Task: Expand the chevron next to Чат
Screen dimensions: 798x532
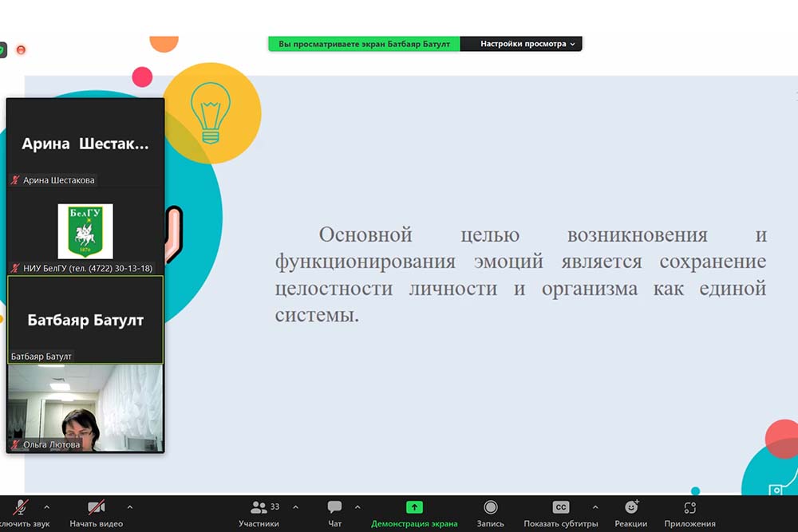Action: click(x=357, y=507)
